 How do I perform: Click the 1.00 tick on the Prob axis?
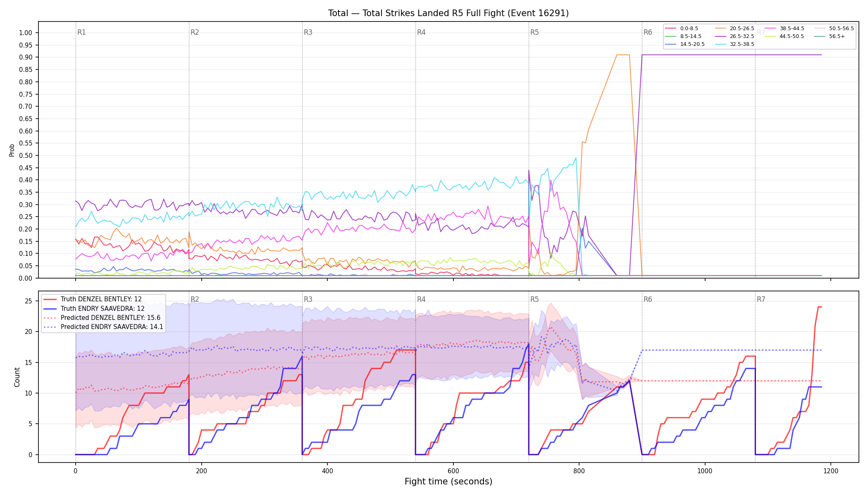coord(26,33)
